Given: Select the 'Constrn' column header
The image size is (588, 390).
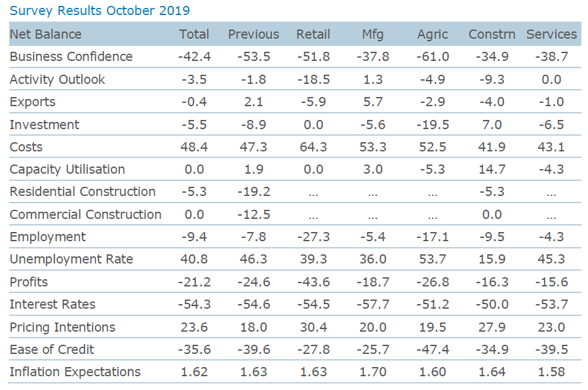Looking at the screenshot, I should coord(492,34).
